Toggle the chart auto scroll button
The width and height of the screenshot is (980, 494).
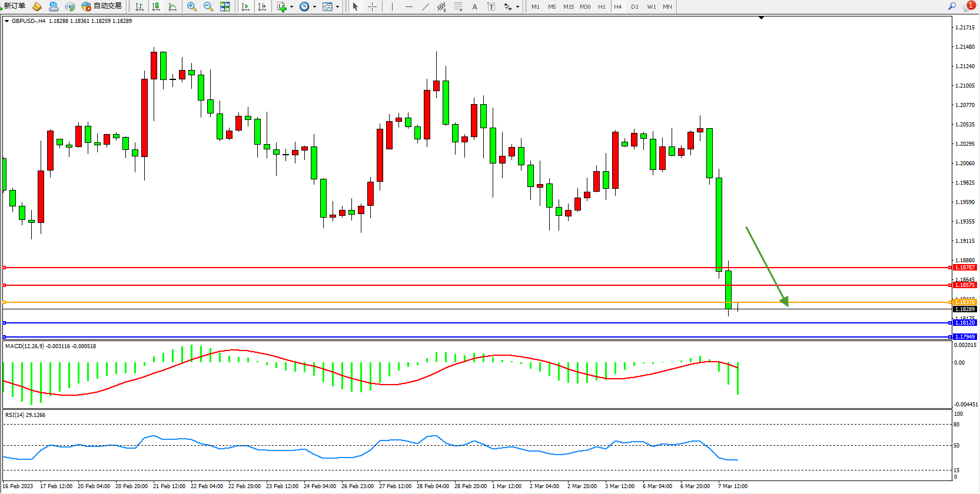[245, 6]
